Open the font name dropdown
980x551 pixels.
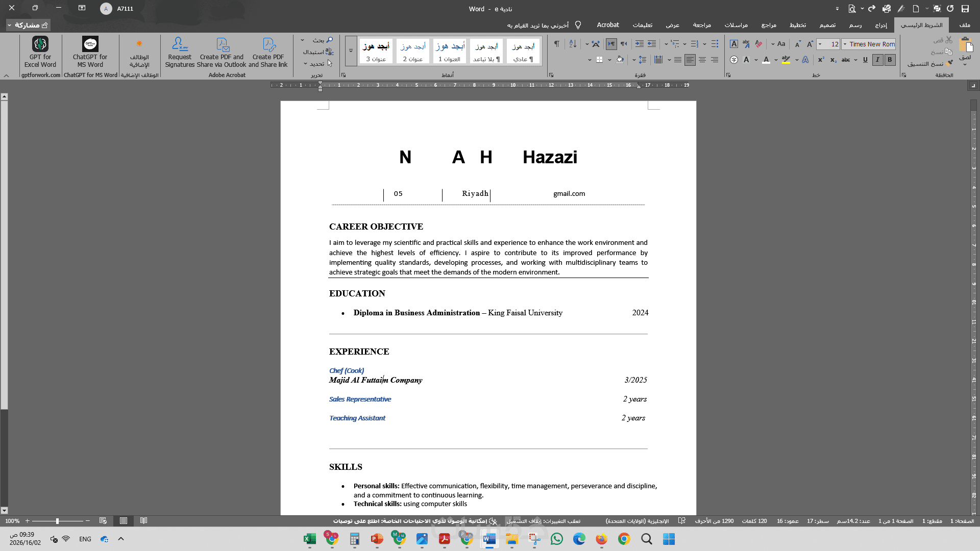tap(845, 44)
